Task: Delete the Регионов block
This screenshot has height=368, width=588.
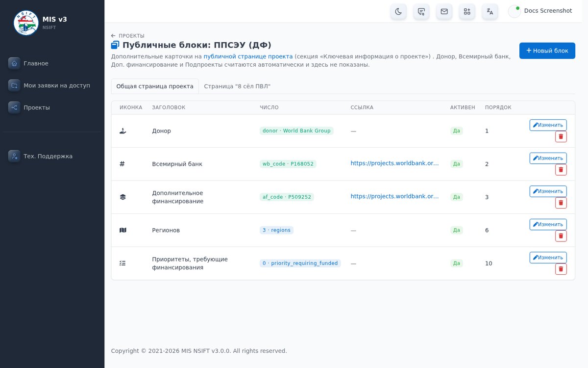Action: tap(561, 236)
